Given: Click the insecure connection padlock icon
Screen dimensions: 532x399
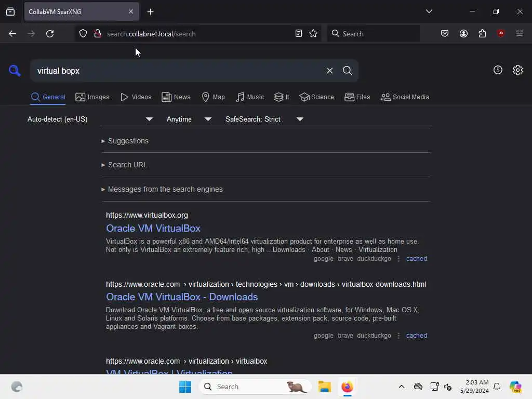Looking at the screenshot, I should 98,34.
